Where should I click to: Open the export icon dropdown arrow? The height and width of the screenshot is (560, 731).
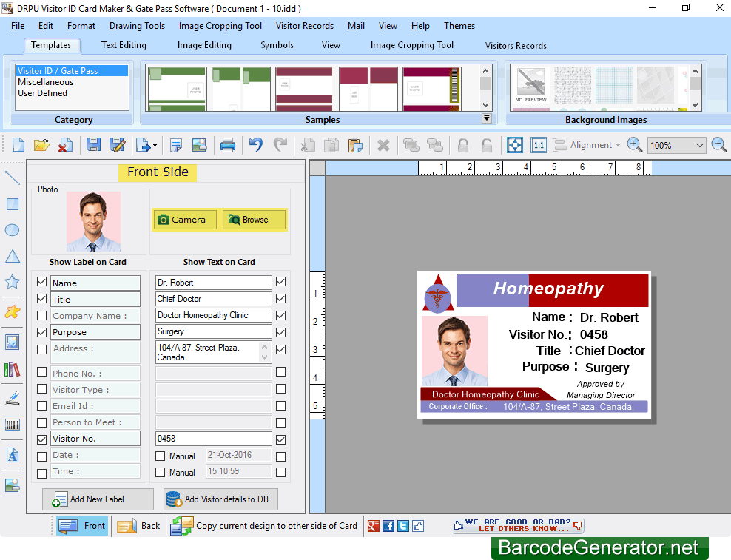[x=155, y=146]
